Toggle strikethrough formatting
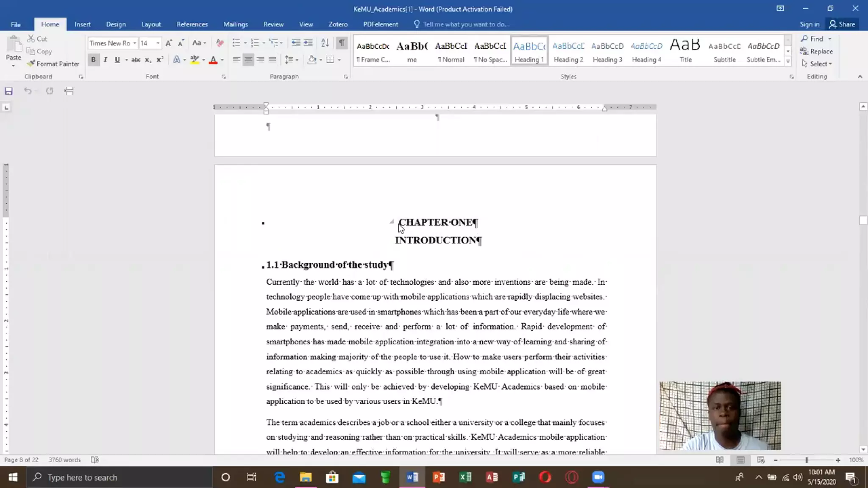Screen dimensions: 868x488 pyautogui.click(x=136, y=60)
